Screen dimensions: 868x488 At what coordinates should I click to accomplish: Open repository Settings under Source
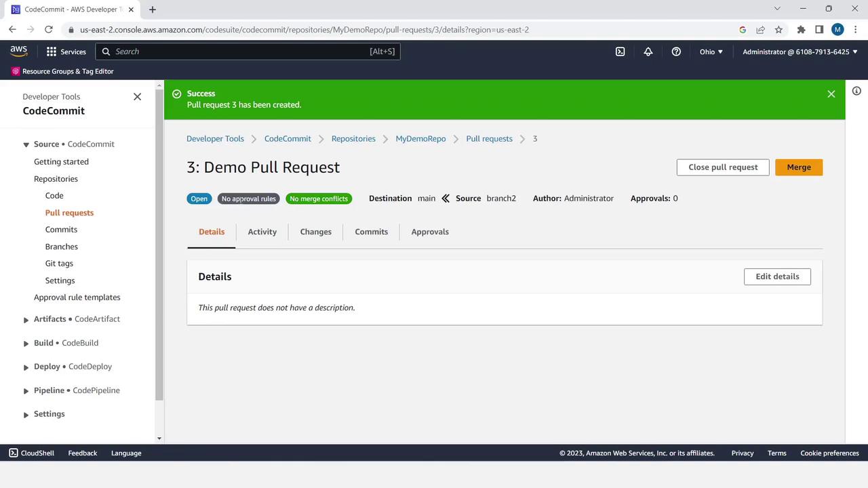click(60, 281)
